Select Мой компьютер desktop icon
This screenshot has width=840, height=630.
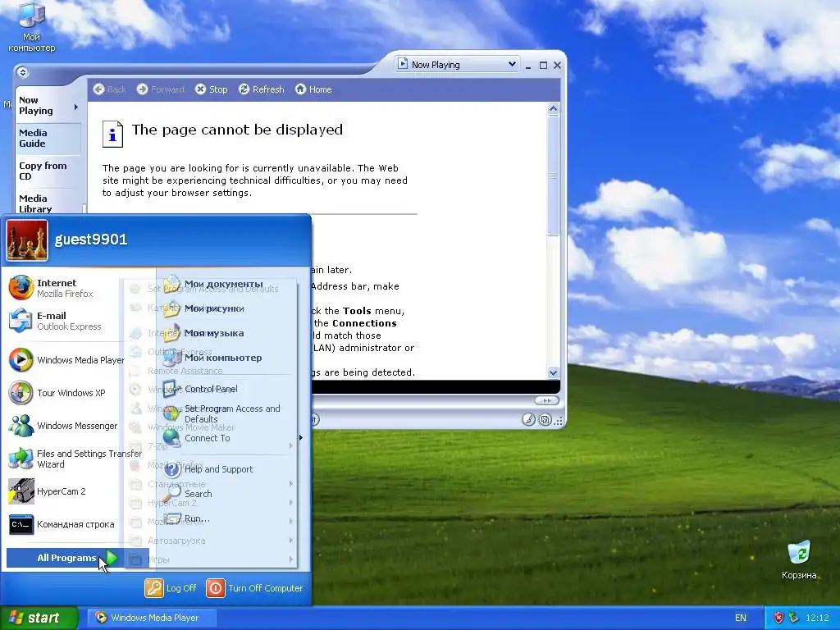pyautogui.click(x=32, y=27)
